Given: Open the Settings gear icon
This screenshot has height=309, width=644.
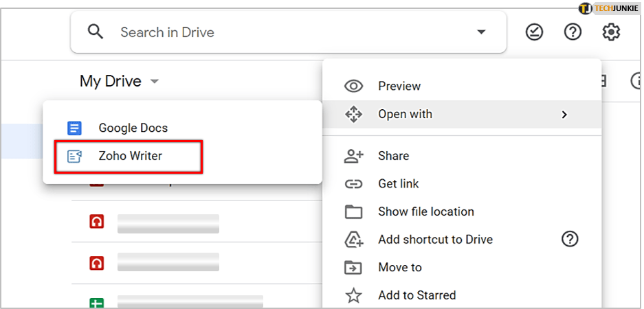Looking at the screenshot, I should [x=611, y=32].
